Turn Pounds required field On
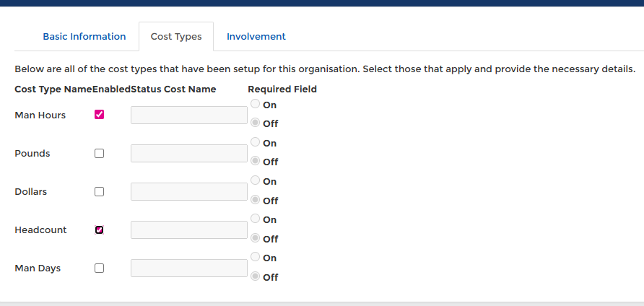Viewport: 644px width, 306px height. pyautogui.click(x=256, y=142)
